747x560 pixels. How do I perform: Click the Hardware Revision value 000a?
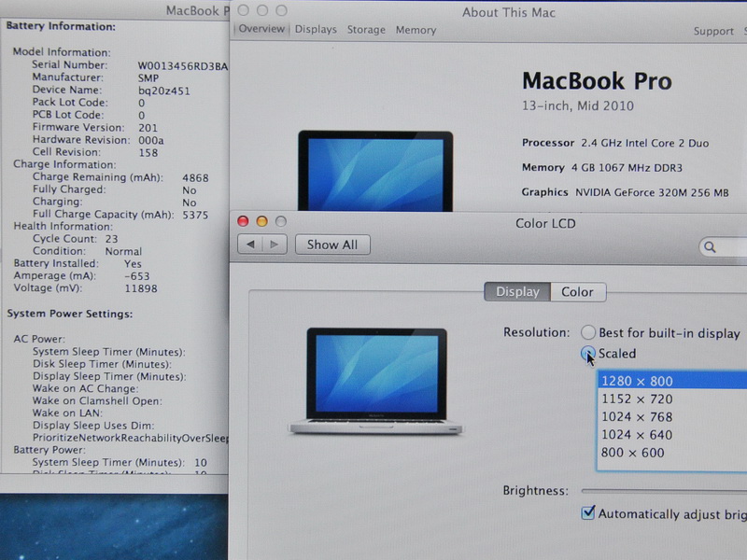tap(151, 140)
